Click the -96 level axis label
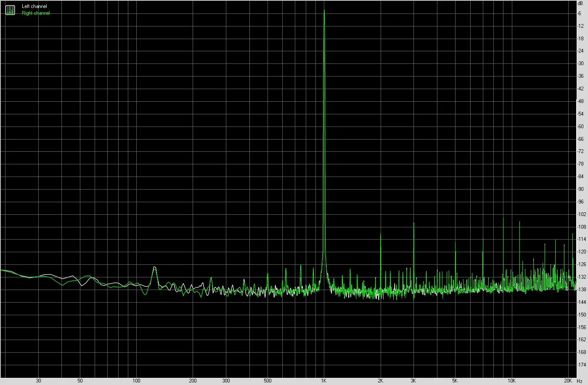Image resolution: width=588 pixels, height=385 pixels. (580, 202)
